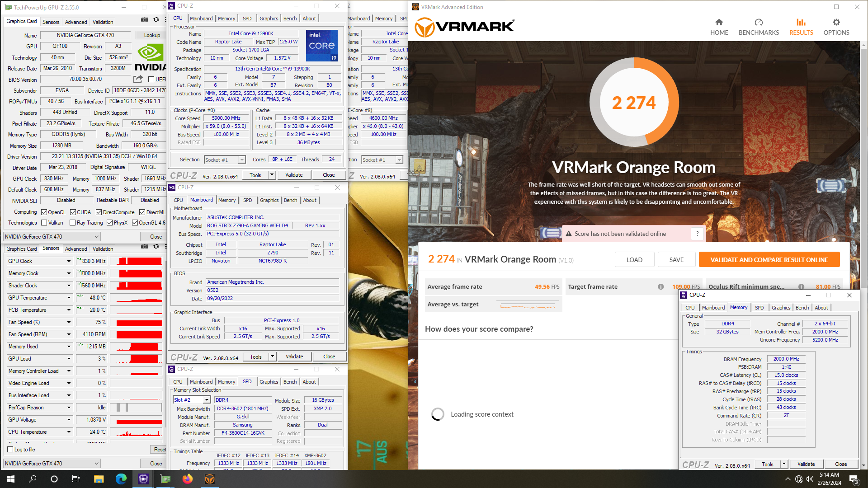
Task: Click info icon beside Oculus Rift minimum spec
Action: click(x=801, y=286)
